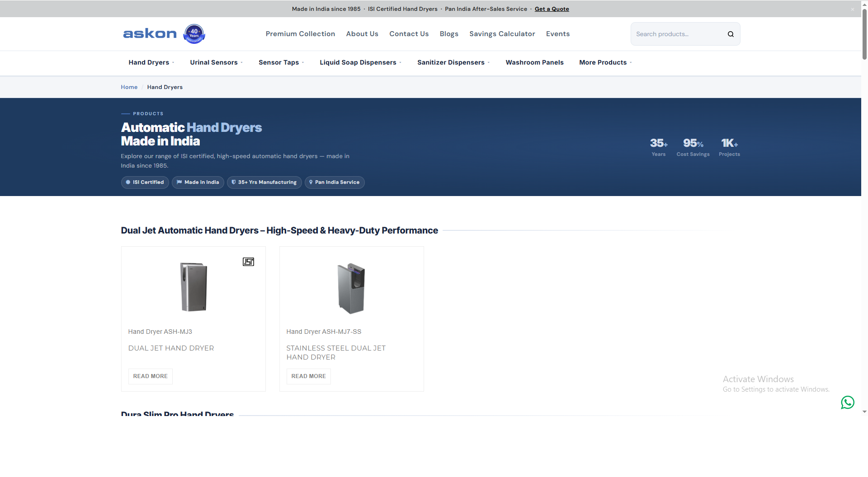Open the ASH-MJ3 hand dryer image
Image resolution: width=868 pixels, height=477 pixels.
[193, 287]
